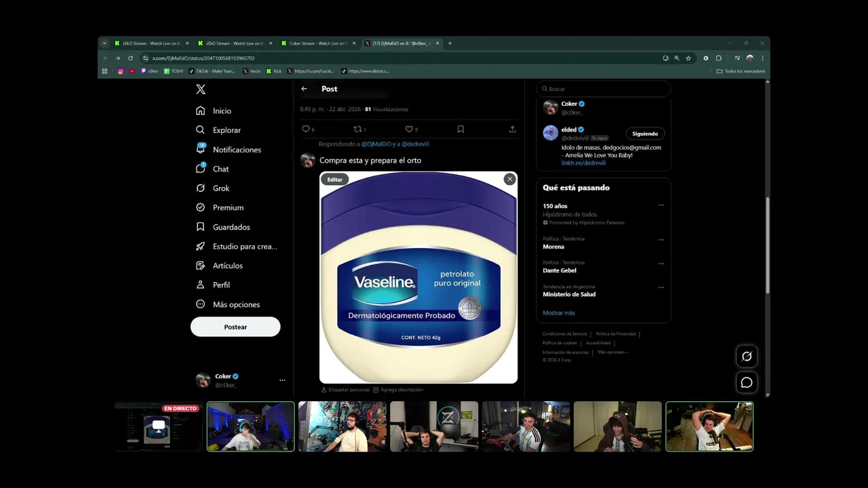Open Notificaciones in the sidebar
868x488 pixels.
pyautogui.click(x=229, y=149)
